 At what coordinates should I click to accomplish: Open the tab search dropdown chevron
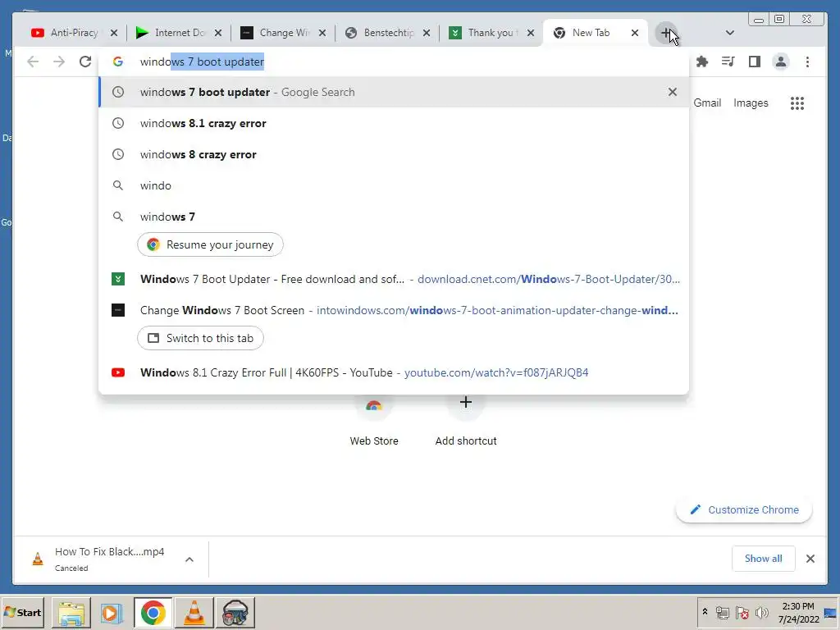[x=729, y=33]
